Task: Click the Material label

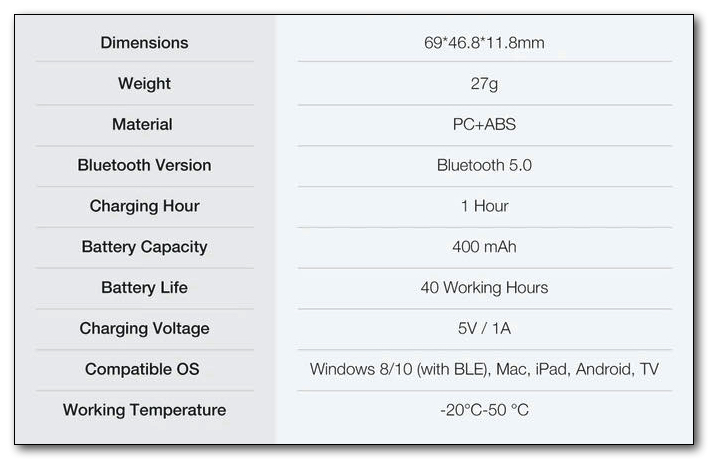Action: click(x=142, y=125)
